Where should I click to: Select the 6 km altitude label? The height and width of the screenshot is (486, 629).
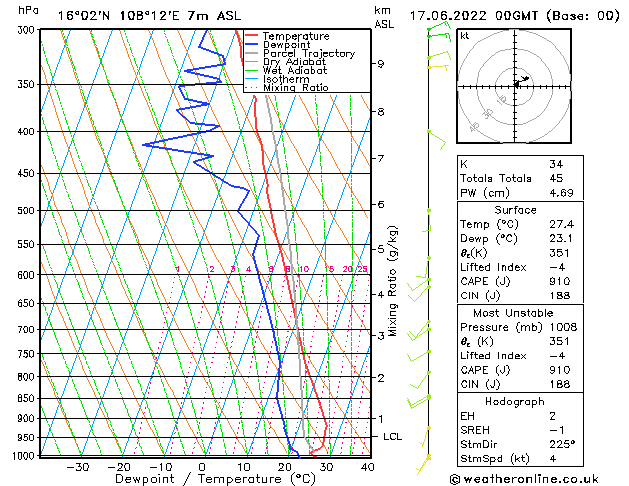pos(381,205)
